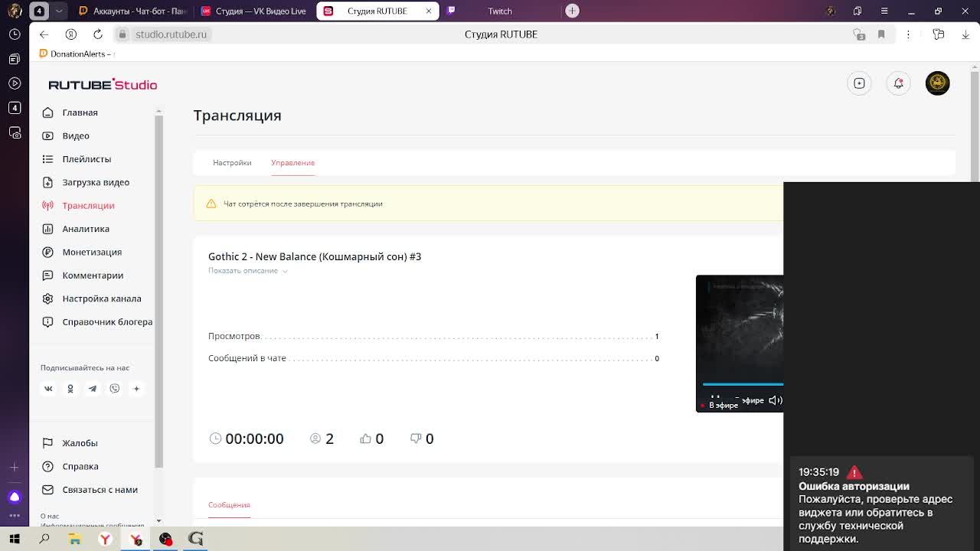Expand Показать описание under stream title
Screen dimensions: 980x551
click(x=248, y=271)
